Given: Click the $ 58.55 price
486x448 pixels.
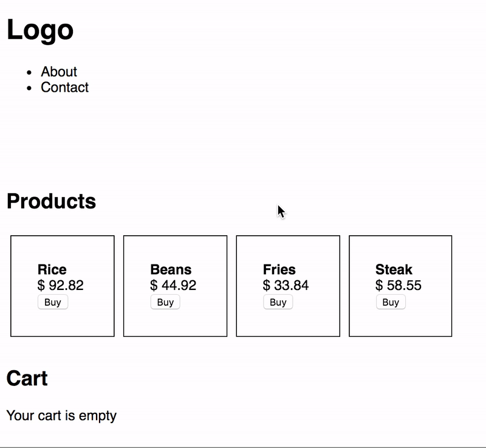Looking at the screenshot, I should (x=399, y=285).
